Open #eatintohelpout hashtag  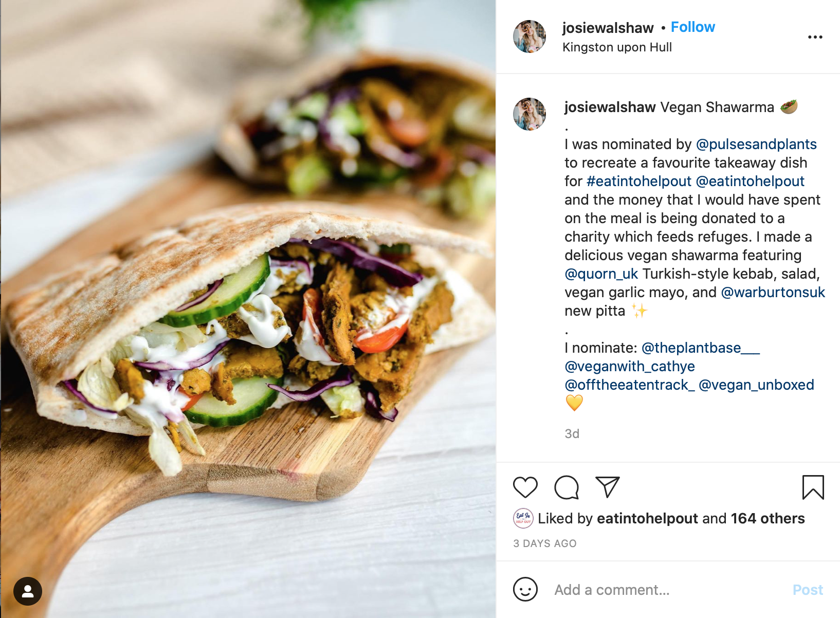(x=638, y=181)
